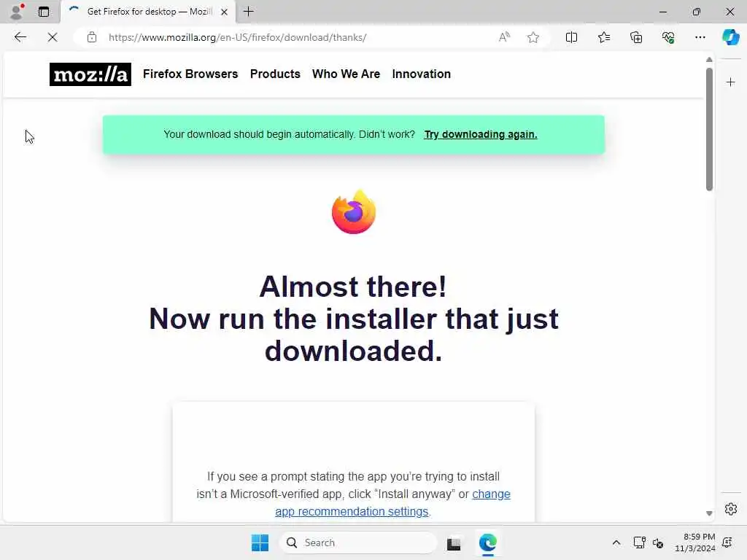
Task: View site information lock icon
Action: 92,37
